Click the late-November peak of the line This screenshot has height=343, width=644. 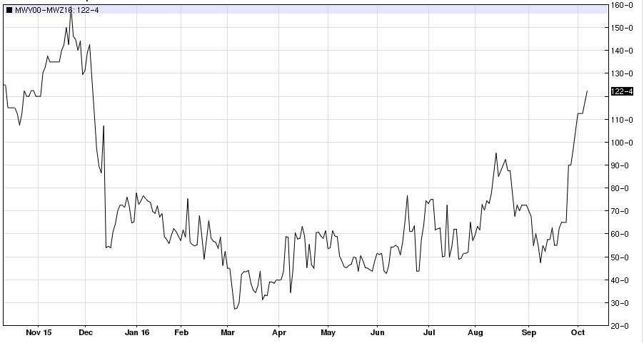pos(70,14)
